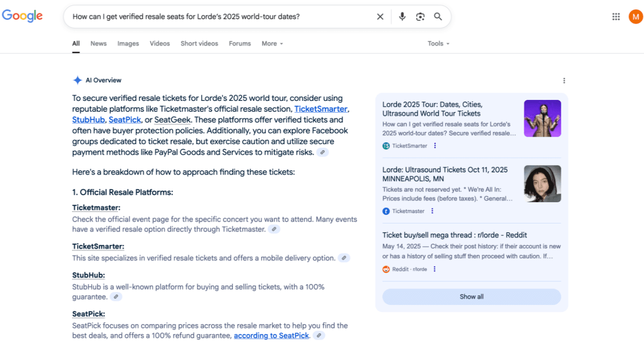Open the Google apps grid icon
Viewport: 644px width, 345px height.
(x=616, y=16)
